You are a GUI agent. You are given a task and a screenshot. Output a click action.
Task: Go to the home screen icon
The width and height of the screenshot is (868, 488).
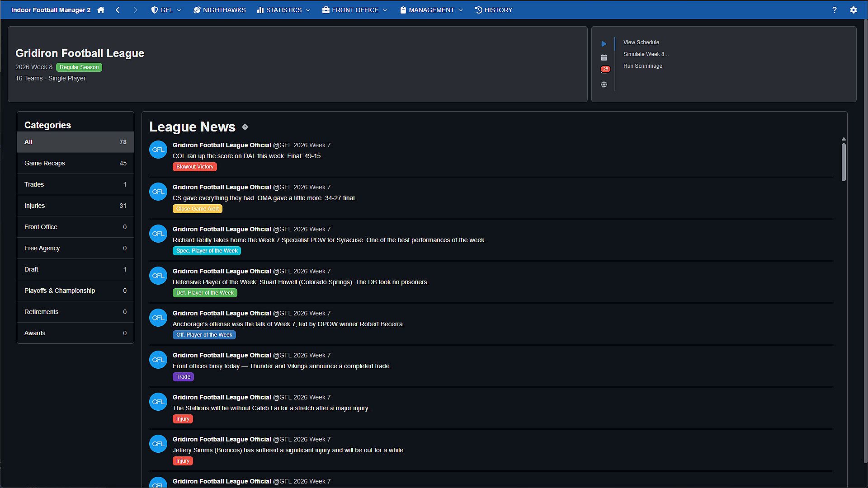[x=101, y=10]
